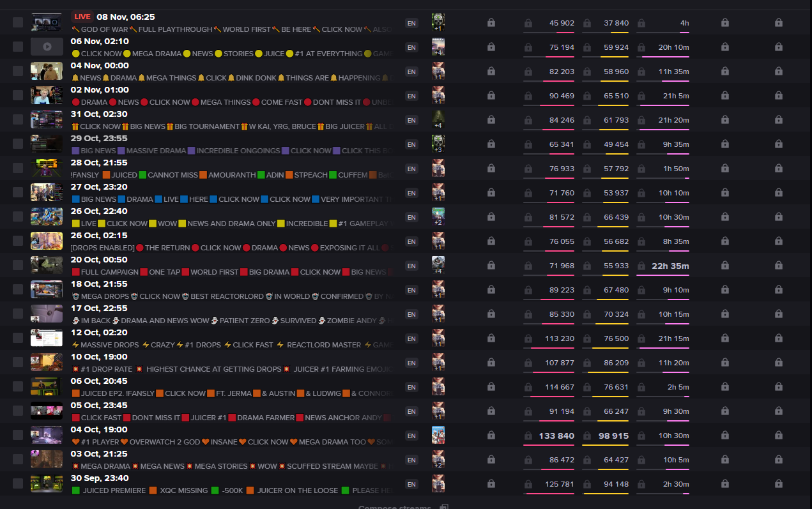Open the stream dated 10 Oct, 19:00
812x509 pixels.
point(99,356)
